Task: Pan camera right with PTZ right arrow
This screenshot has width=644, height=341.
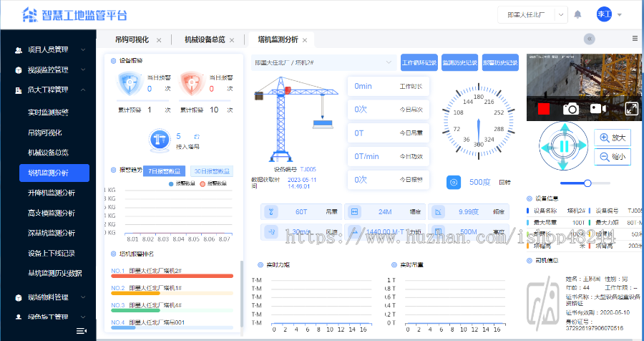Action: (582, 145)
